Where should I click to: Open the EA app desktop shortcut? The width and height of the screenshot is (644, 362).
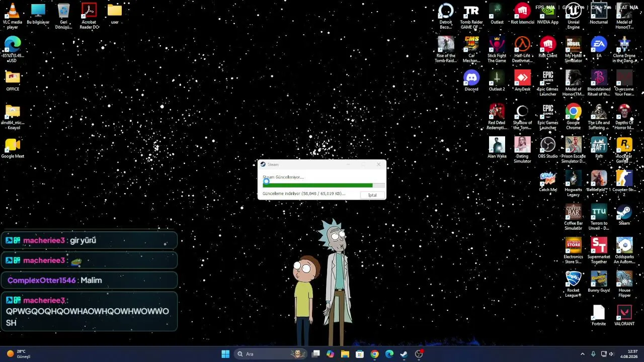(599, 48)
